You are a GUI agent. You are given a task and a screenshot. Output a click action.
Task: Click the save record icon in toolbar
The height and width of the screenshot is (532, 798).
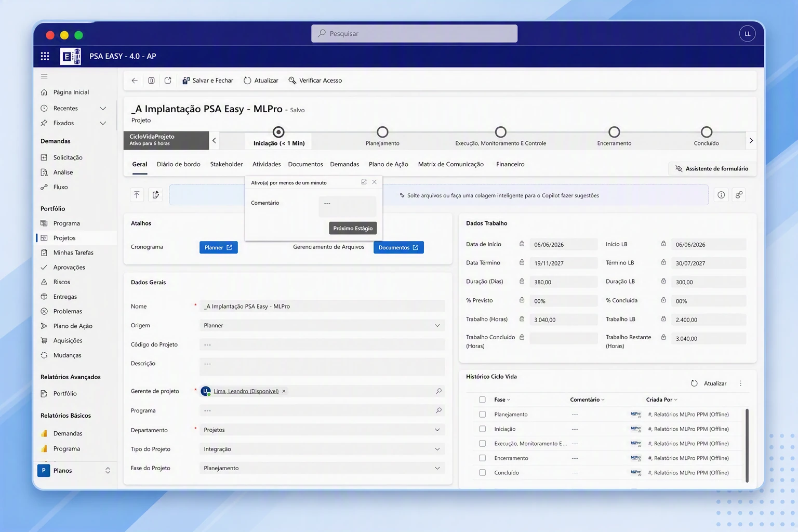[151, 81]
